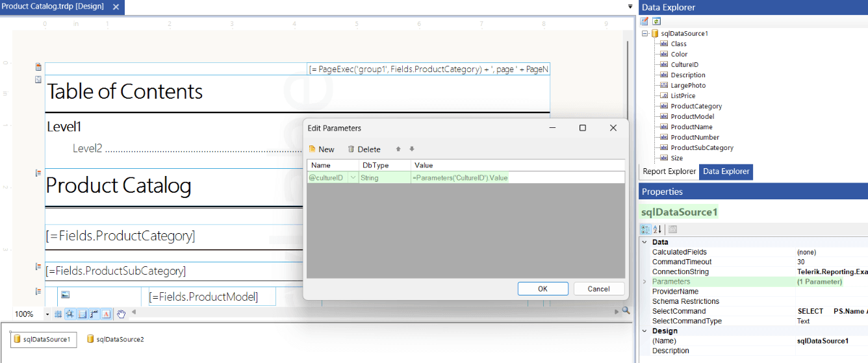Expand the Parameters property row

coord(645,282)
